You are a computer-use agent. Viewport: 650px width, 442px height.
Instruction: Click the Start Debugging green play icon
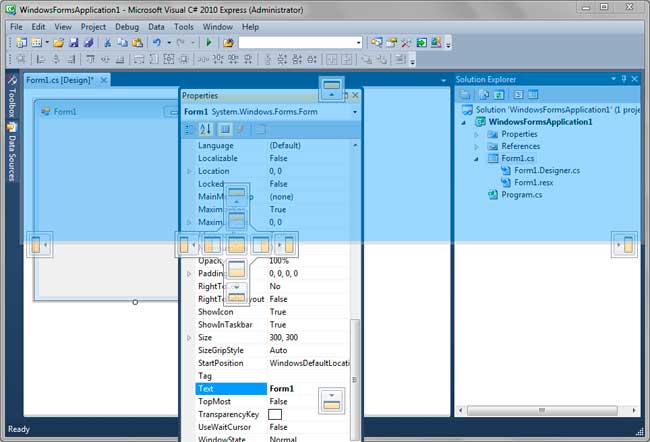coord(209,43)
